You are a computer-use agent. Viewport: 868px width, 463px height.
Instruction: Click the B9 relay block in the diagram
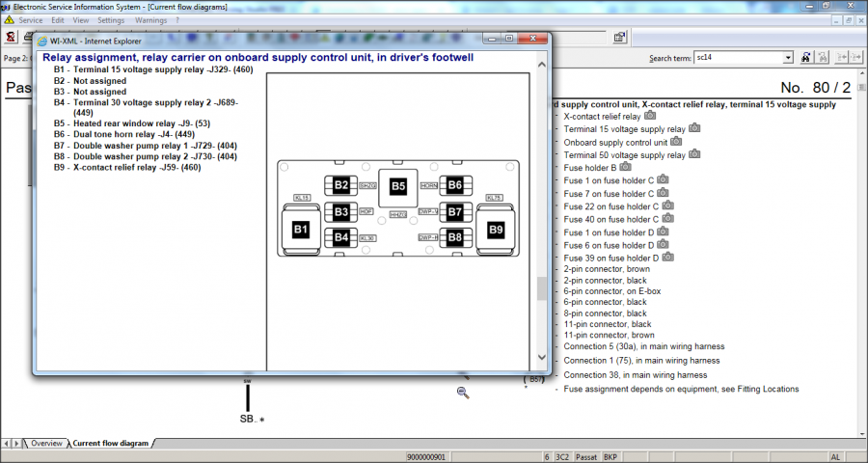pyautogui.click(x=496, y=230)
